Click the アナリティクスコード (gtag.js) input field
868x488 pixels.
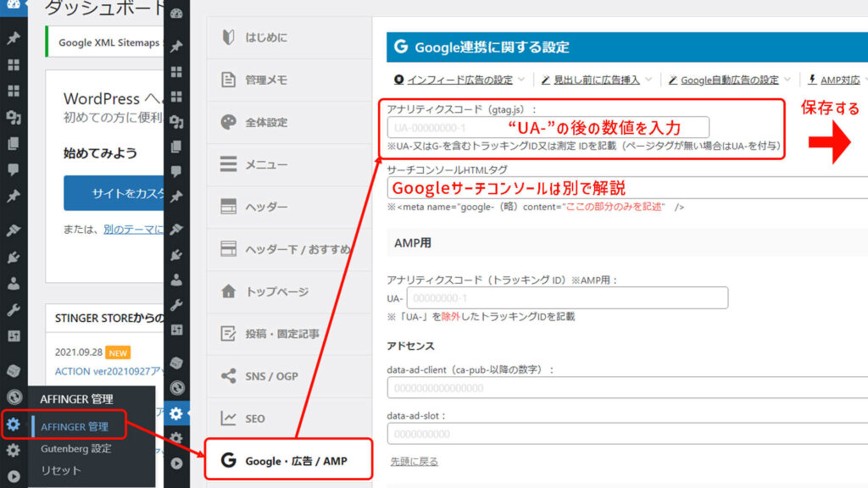click(548, 127)
